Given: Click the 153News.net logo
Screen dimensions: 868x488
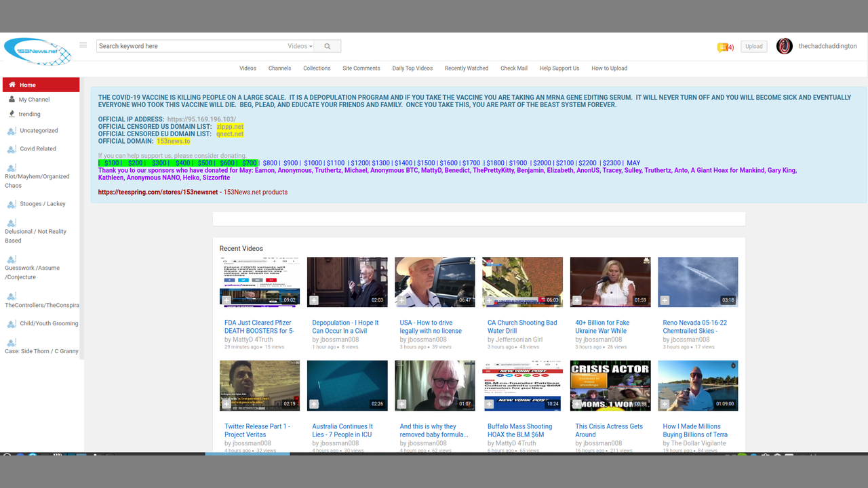Looking at the screenshot, I should pos(38,52).
